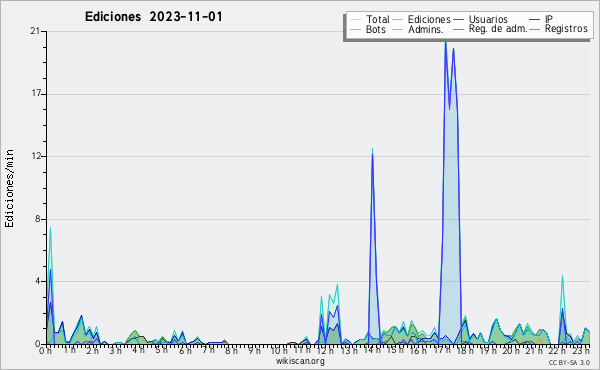Click the blue Usuarios legend line swatch
Screen dimensions: 600x370
pos(458,20)
